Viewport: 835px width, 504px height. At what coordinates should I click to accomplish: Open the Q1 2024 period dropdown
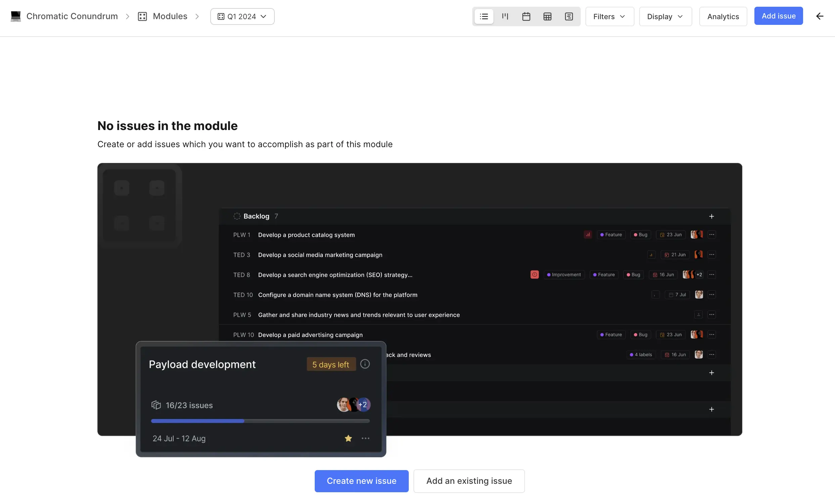[242, 16]
